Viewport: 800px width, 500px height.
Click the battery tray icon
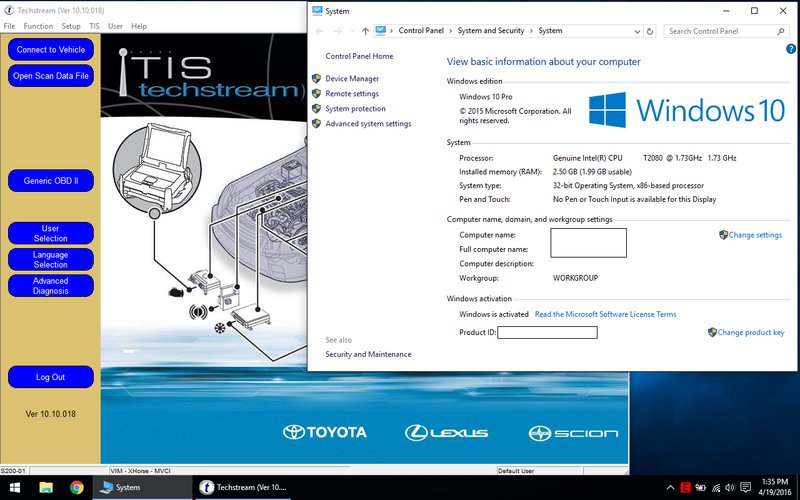coord(701,488)
